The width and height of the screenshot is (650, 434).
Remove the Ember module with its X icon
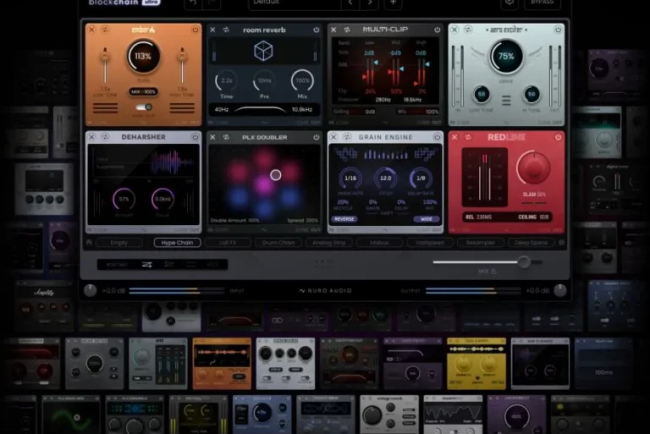[x=92, y=30]
